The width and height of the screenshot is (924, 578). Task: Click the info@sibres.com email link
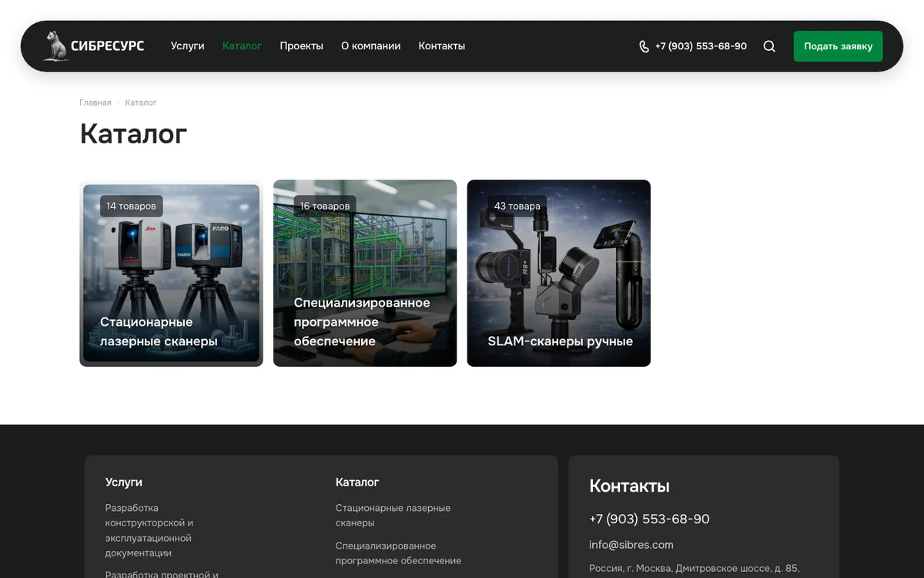click(x=631, y=545)
